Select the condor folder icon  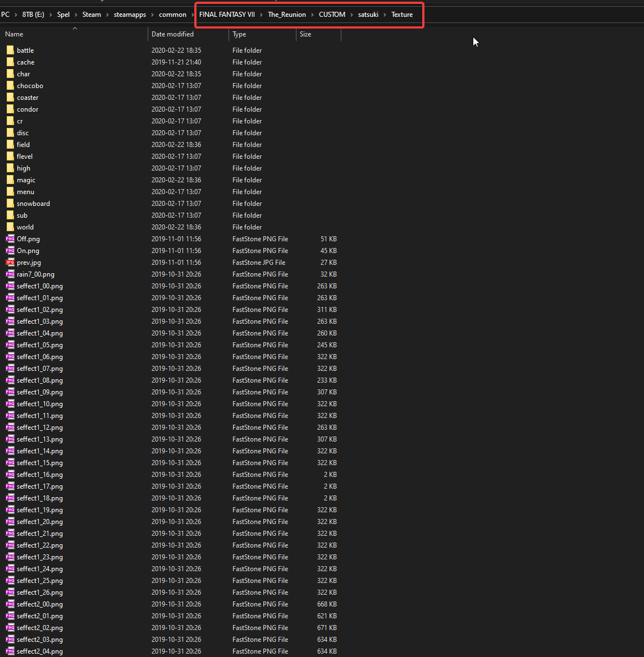(10, 109)
